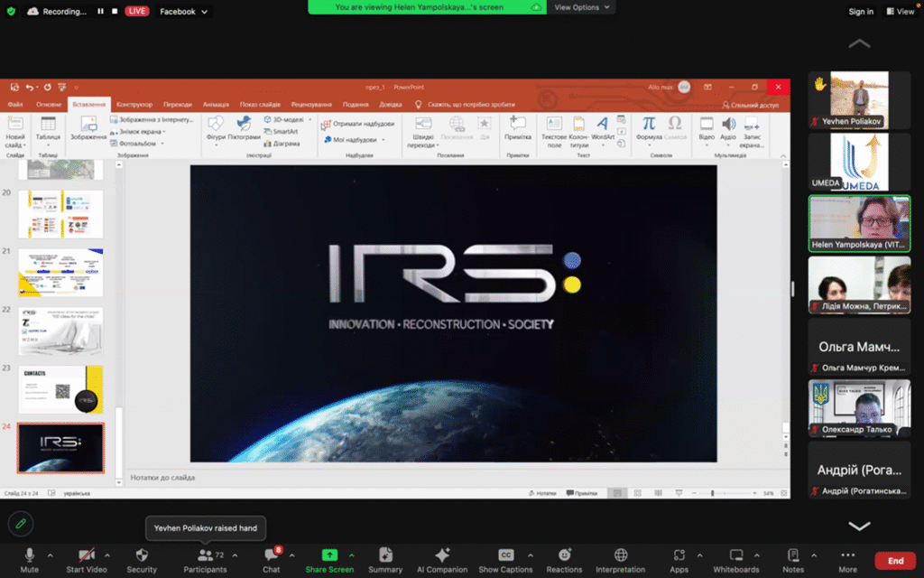Open the Reactions menu
924x578 pixels.
pyautogui.click(x=564, y=560)
